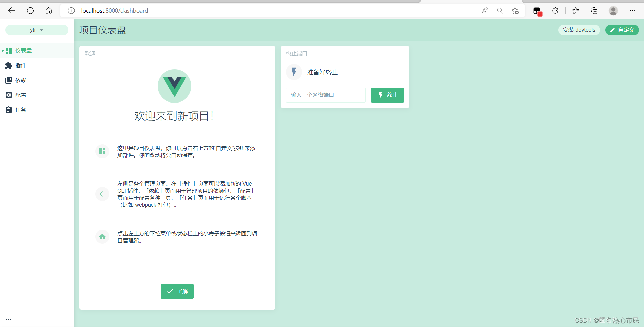Open 任务 tasks page
The height and width of the screenshot is (327, 644).
tap(37, 110)
